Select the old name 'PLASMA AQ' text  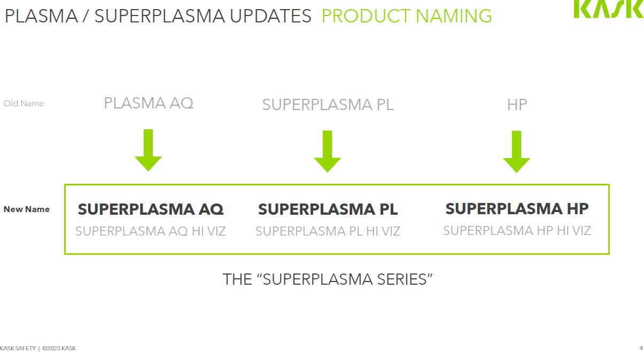[149, 103]
